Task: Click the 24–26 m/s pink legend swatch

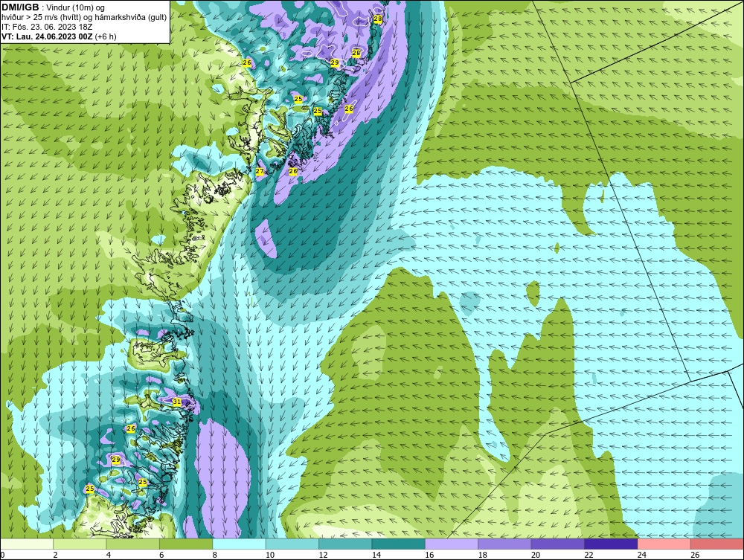Action: tap(664, 544)
